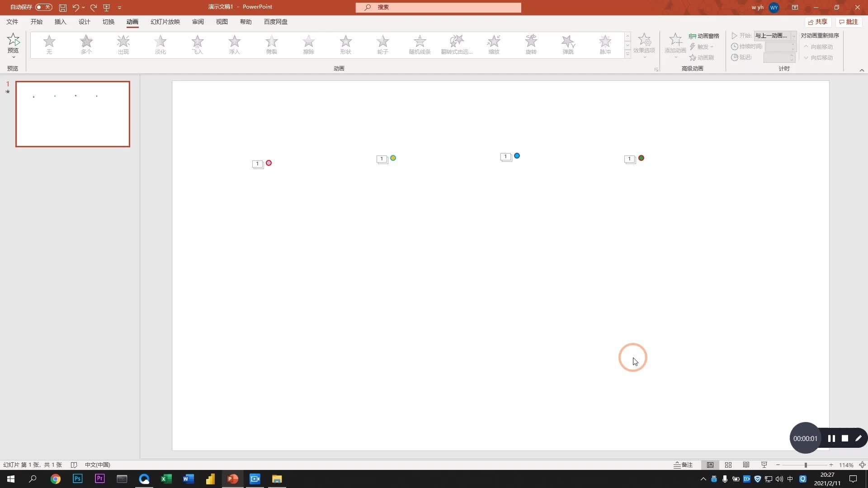Pause the screen recording
The height and width of the screenshot is (488, 868).
tap(831, 438)
